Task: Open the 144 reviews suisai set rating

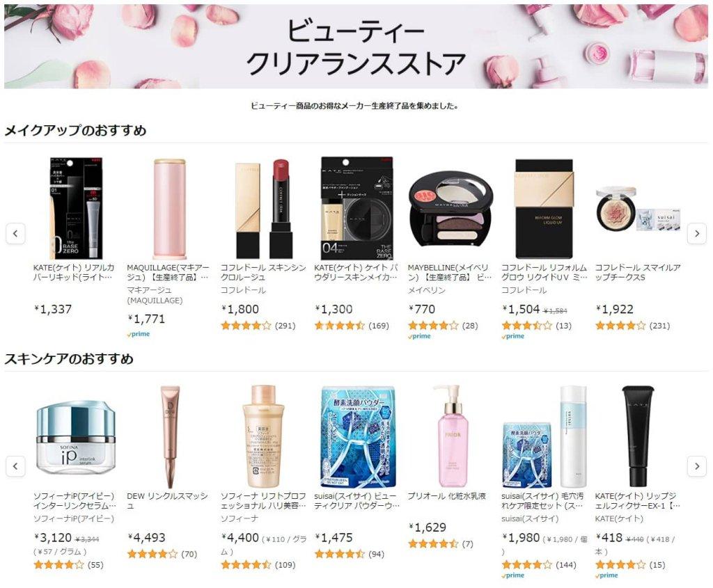Action: [x=539, y=565]
